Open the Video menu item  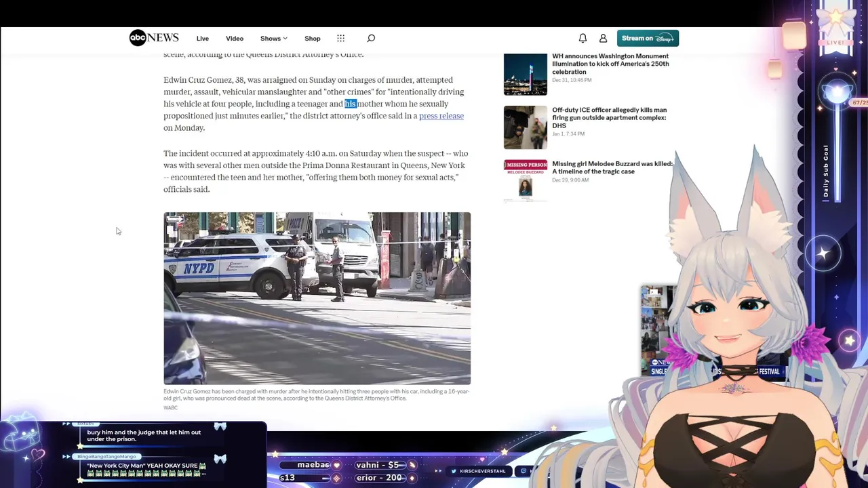235,39
